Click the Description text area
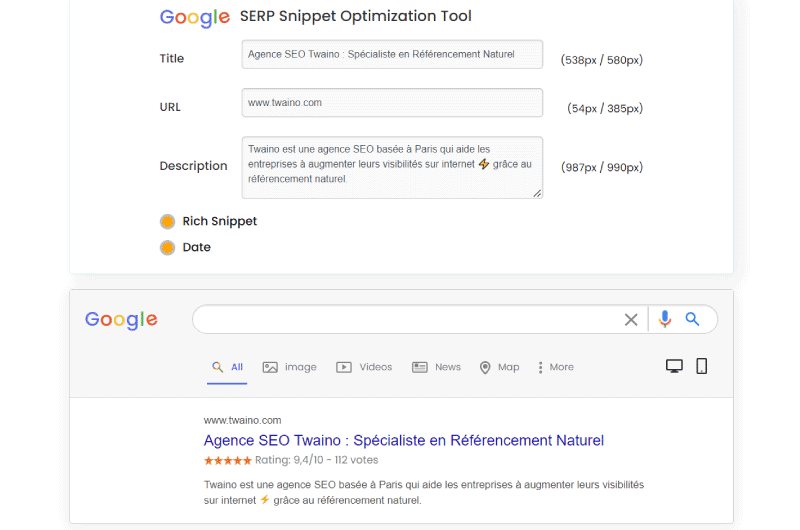 [392, 167]
